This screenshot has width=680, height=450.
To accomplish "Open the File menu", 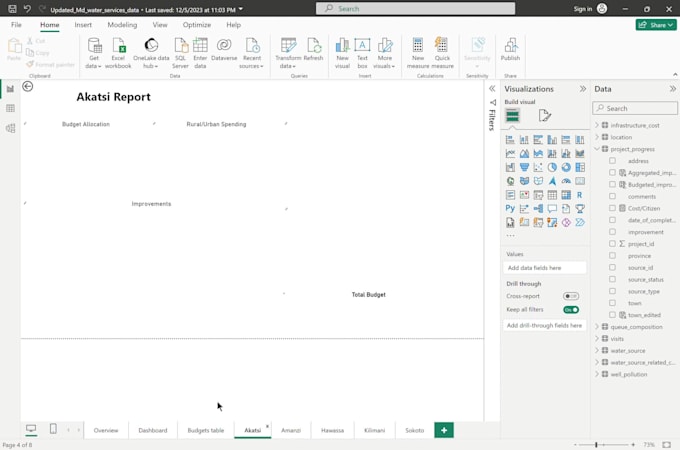I will pyautogui.click(x=16, y=25).
